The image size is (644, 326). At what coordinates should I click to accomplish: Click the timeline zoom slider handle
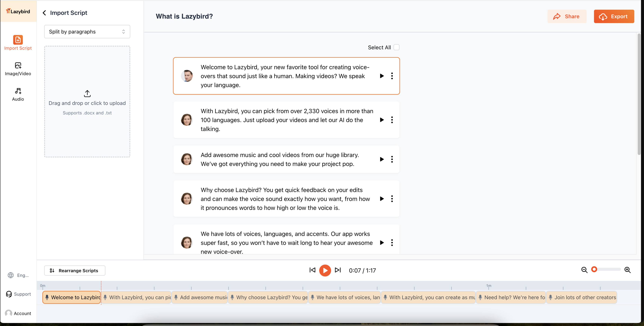(594, 269)
